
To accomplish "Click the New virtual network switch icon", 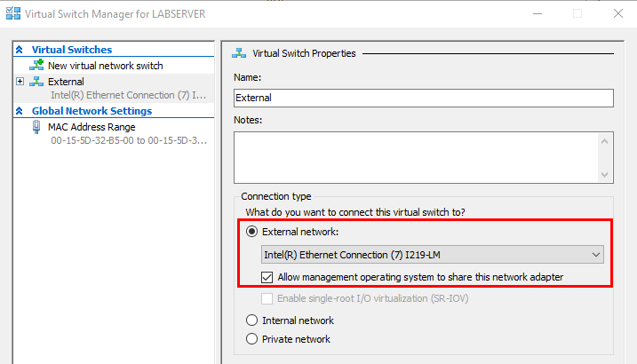I will (x=36, y=66).
